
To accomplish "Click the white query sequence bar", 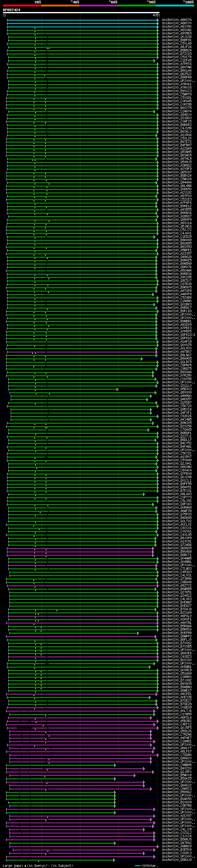I will point(81,13).
